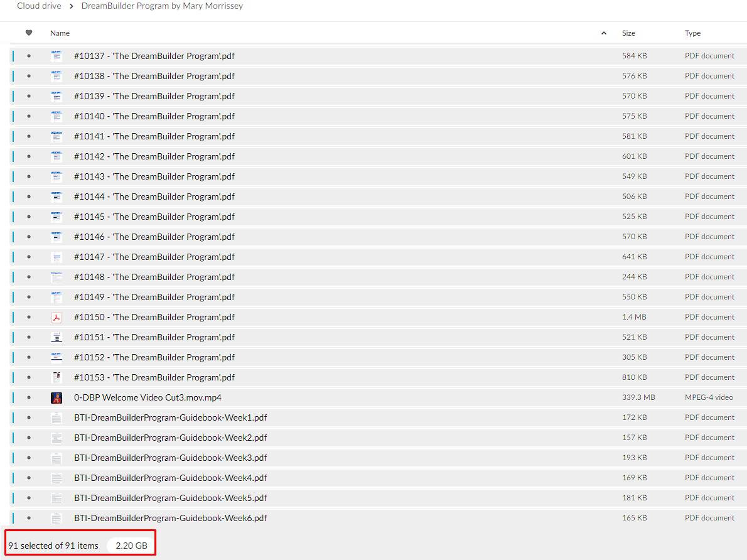Image resolution: width=747 pixels, height=560 pixels.
Task: Click the "91 selected of 91 items" status text
Action: pyautogui.click(x=53, y=546)
